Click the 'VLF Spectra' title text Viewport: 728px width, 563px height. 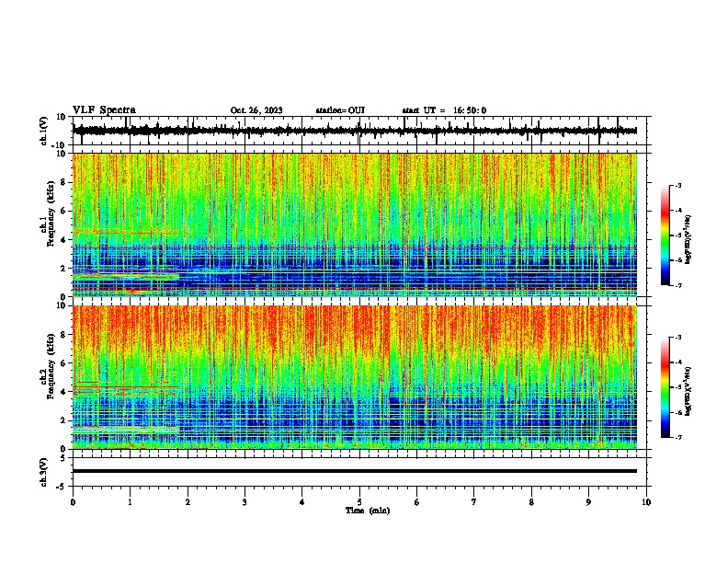click(104, 110)
